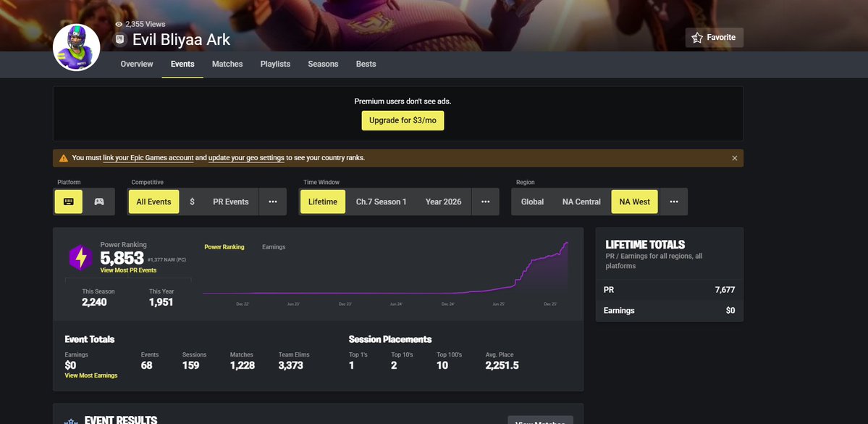Click the Jun 25' chart axis label
Viewport: 868px width, 424px height.
coord(499,304)
